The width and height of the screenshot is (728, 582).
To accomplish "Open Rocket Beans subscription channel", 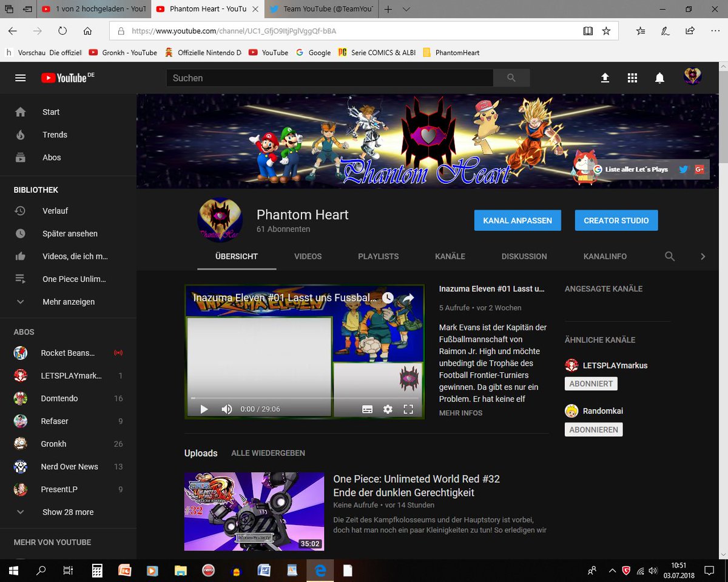I will tap(68, 353).
